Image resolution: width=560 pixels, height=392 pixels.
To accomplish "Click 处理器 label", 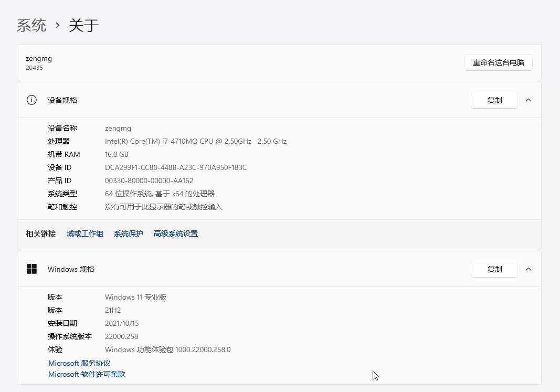I will pyautogui.click(x=59, y=141).
